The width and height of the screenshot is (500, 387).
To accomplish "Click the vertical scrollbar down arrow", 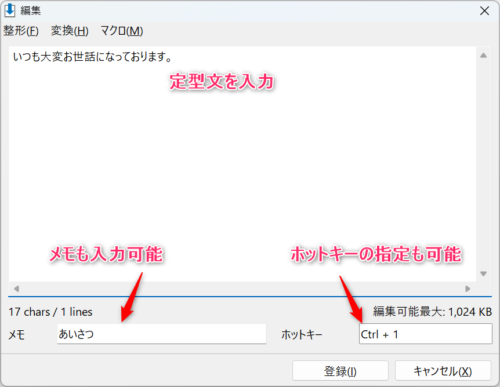I will click(483, 274).
